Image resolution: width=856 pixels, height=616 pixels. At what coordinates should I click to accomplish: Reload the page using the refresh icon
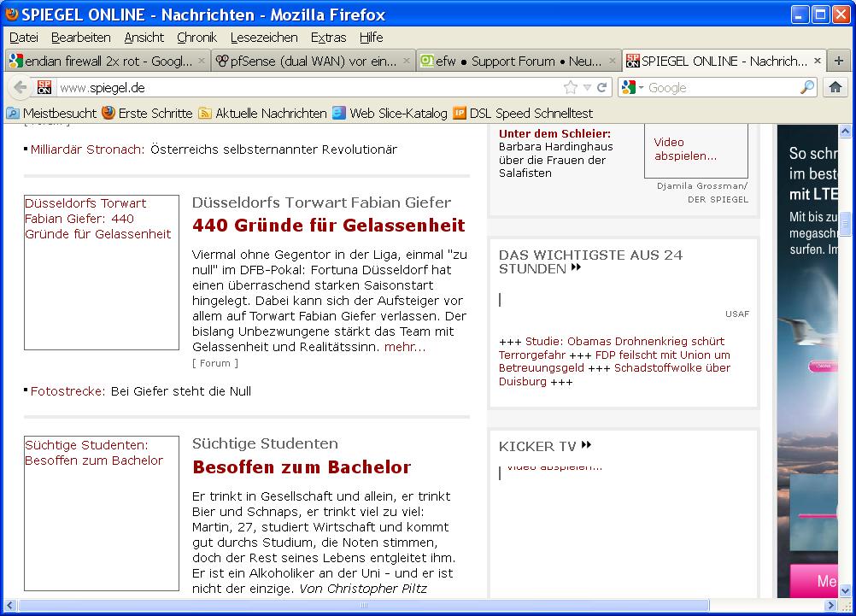(x=602, y=87)
